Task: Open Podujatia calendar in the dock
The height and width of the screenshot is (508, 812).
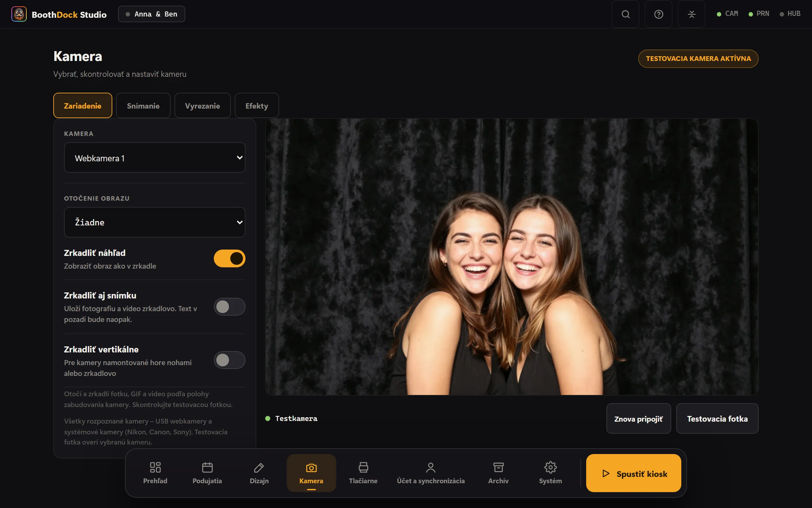Action: tap(207, 473)
